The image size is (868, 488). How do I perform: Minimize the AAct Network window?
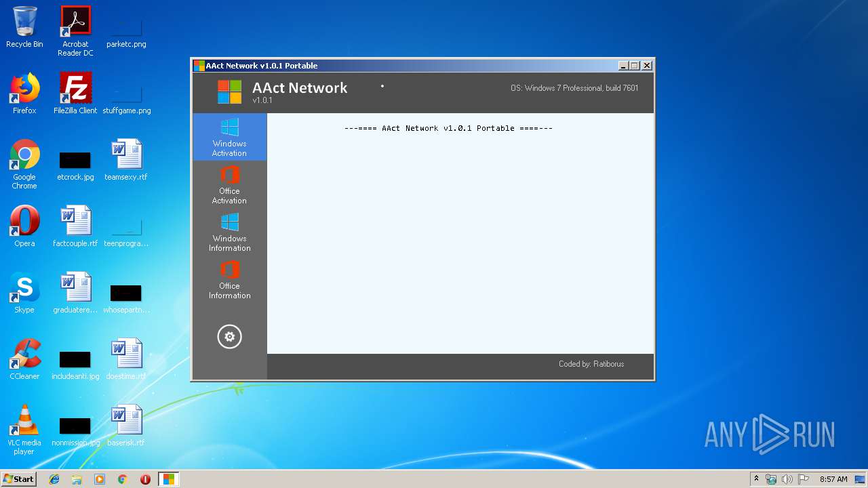[x=623, y=66]
